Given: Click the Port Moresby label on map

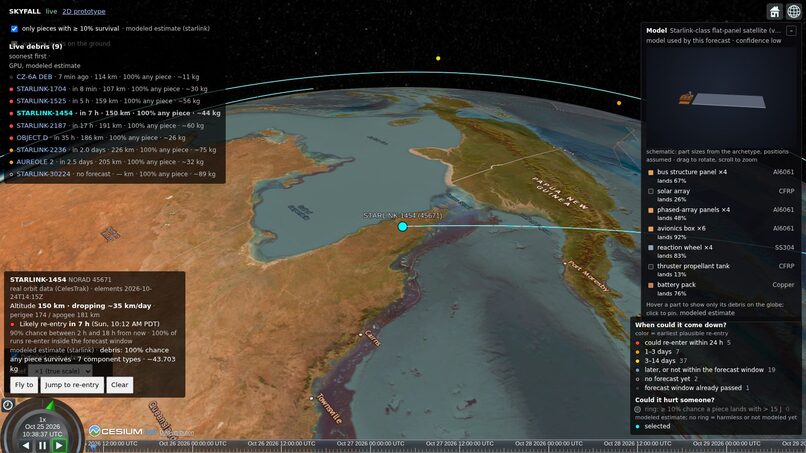Looking at the screenshot, I should [589, 277].
